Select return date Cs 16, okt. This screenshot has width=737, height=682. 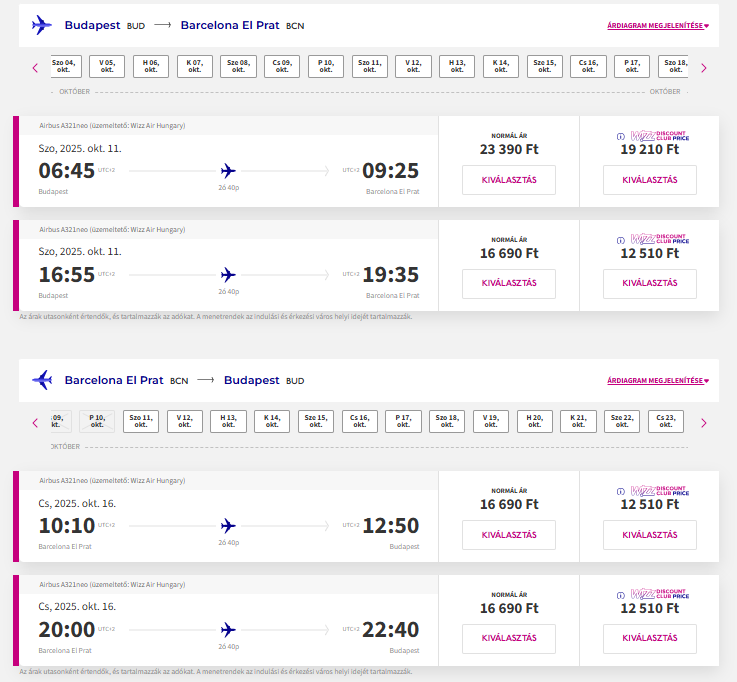(359, 422)
